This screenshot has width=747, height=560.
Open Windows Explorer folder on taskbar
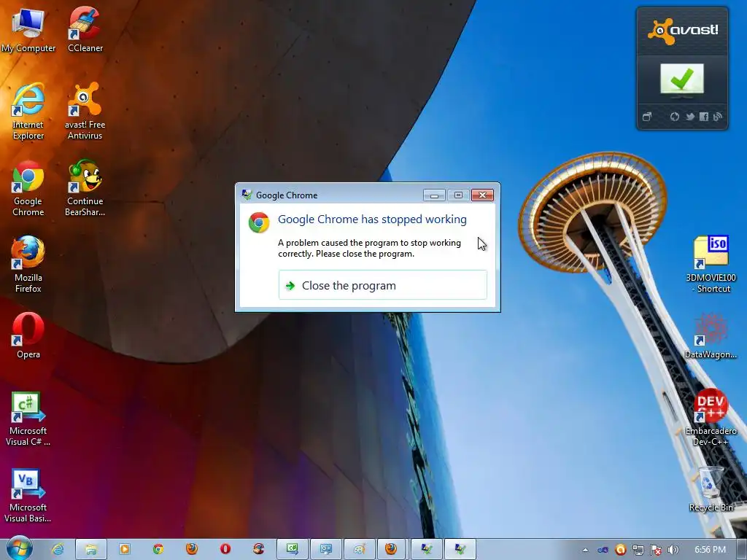click(91, 549)
